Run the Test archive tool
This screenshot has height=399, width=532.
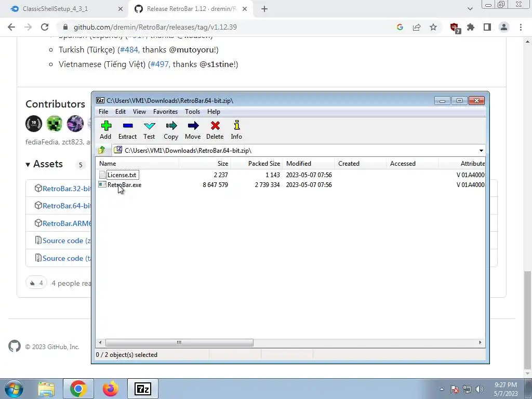click(x=149, y=130)
